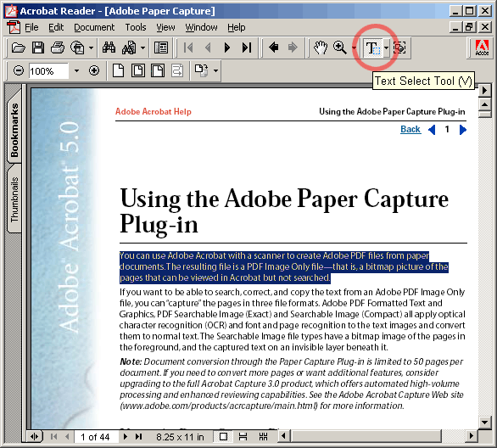Screen dimensions: 497x448
Task: Open the Edit menu
Action: point(56,28)
